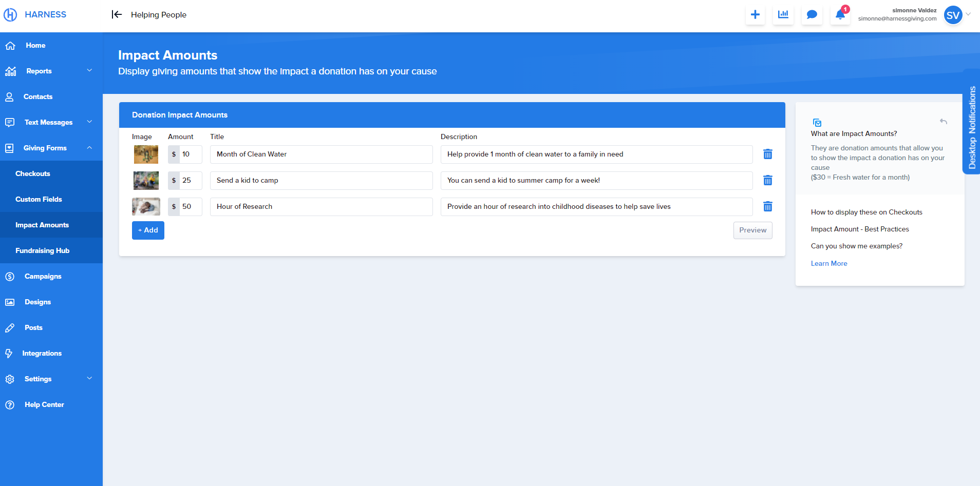Screen dimensions: 980x486
Task: Open the analytics bar chart icon
Action: click(783, 14)
